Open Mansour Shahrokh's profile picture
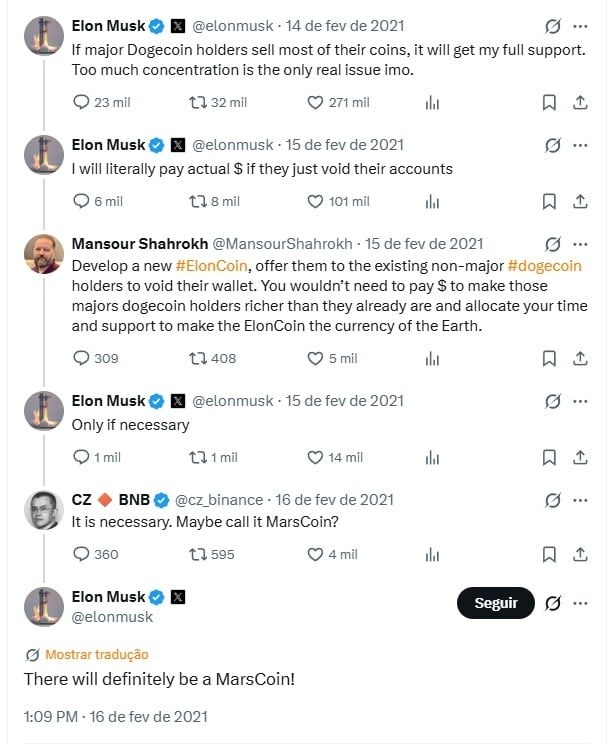The height and width of the screenshot is (746, 613). pos(44,254)
